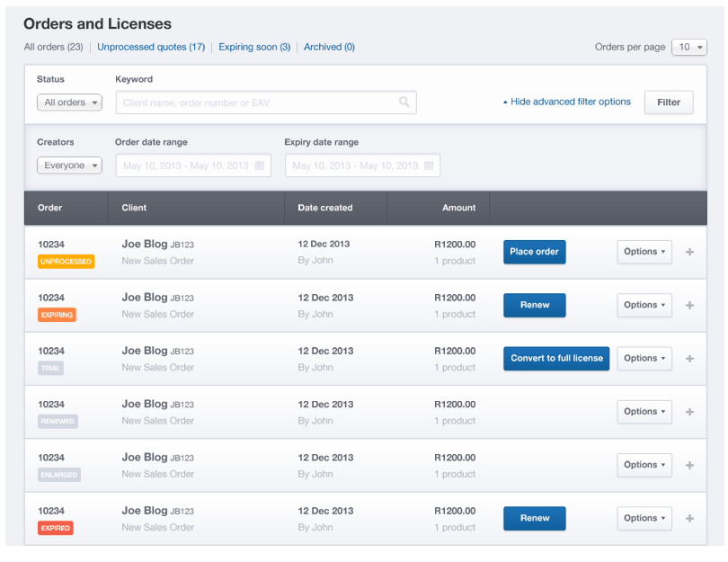This screenshot has height=562, width=728.
Task: Switch to Expiring soon (3) tab
Action: pos(254,47)
